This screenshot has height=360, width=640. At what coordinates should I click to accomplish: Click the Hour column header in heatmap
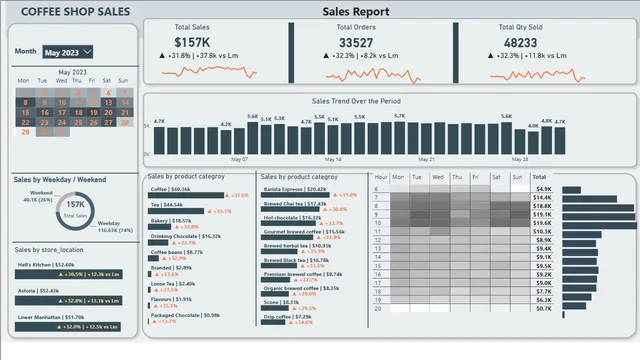pyautogui.click(x=381, y=177)
